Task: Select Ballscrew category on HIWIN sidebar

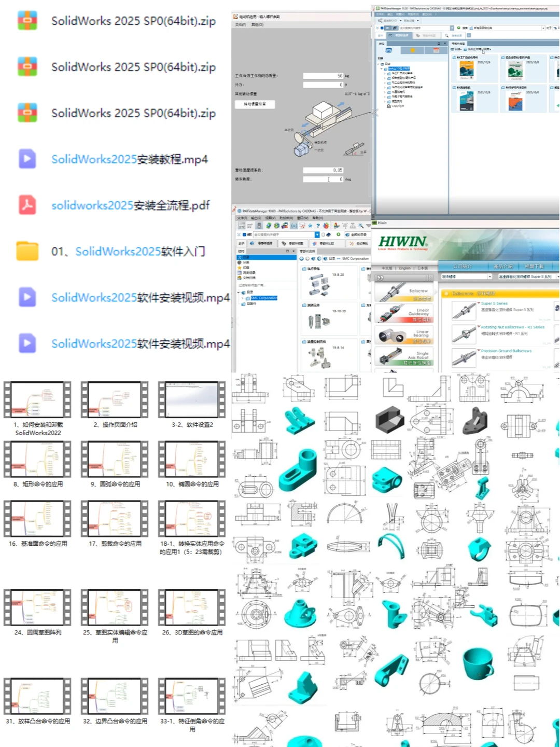Action: tap(403, 292)
